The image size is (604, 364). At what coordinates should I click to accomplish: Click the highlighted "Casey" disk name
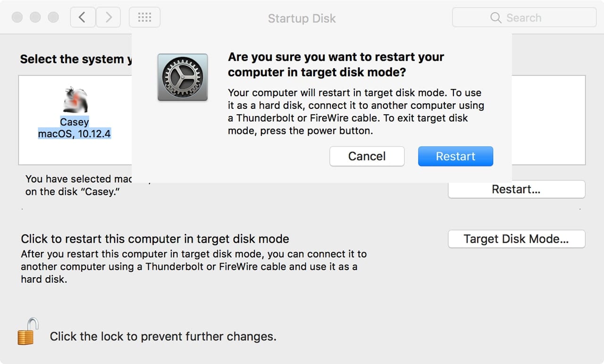point(75,122)
